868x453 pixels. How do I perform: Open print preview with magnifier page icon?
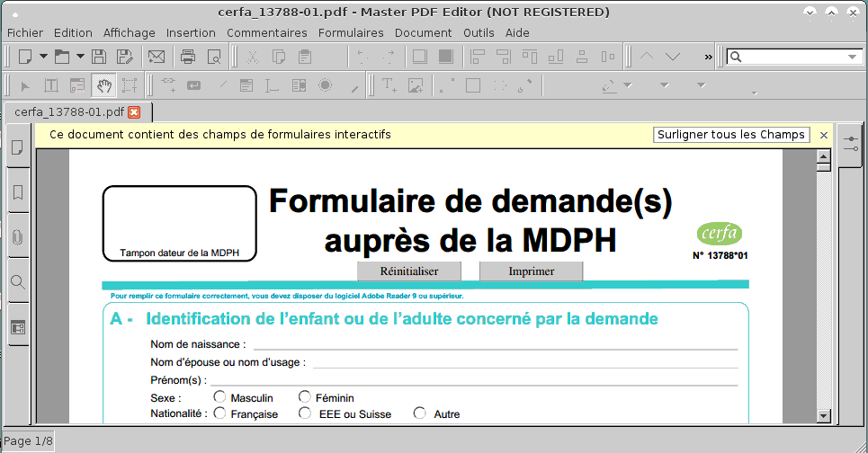[214, 57]
